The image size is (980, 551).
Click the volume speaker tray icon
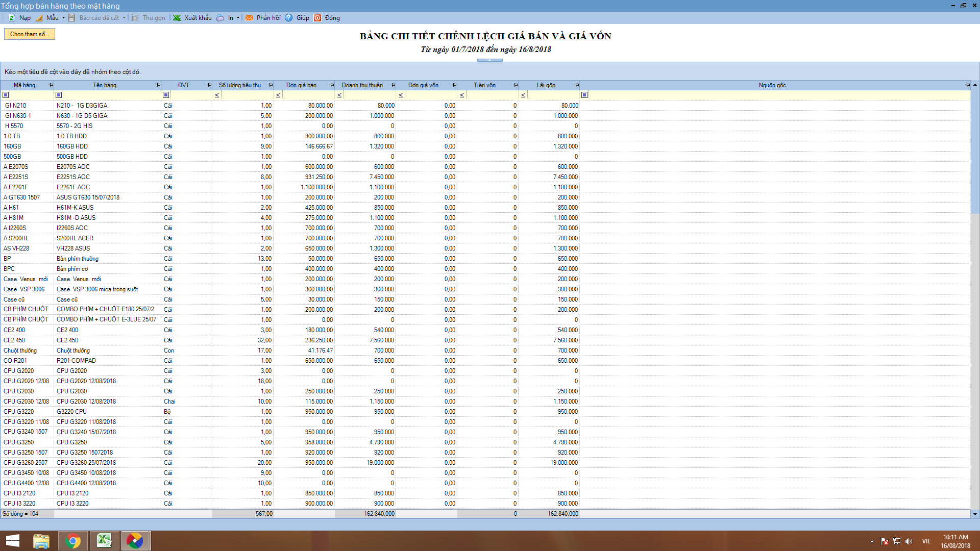pyautogui.click(x=909, y=541)
